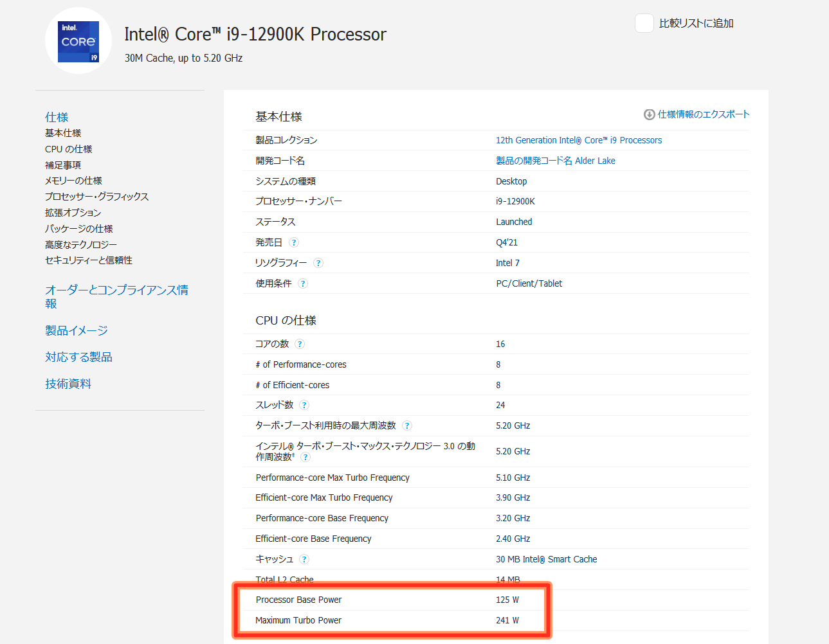Open 12th Generation Intel Core i9 Processors link

[x=579, y=140]
